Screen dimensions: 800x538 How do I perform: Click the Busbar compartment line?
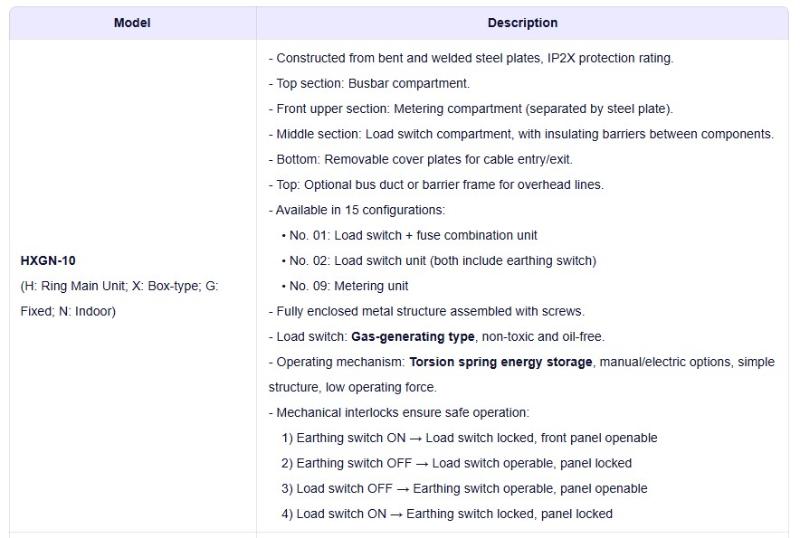pos(369,83)
